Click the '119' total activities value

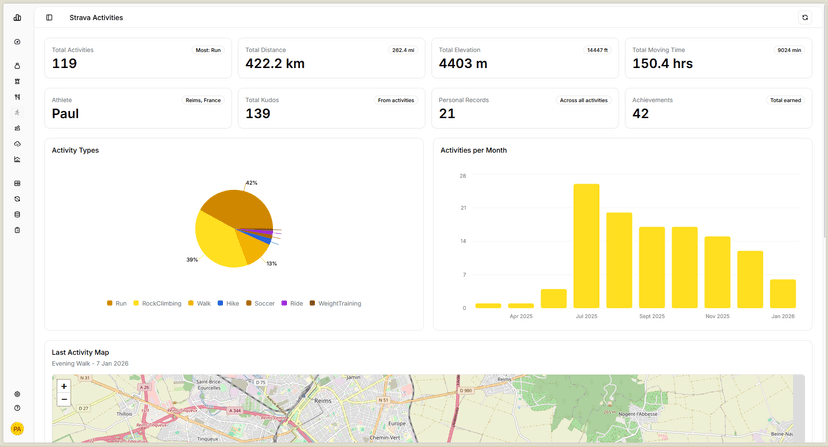pyautogui.click(x=64, y=64)
